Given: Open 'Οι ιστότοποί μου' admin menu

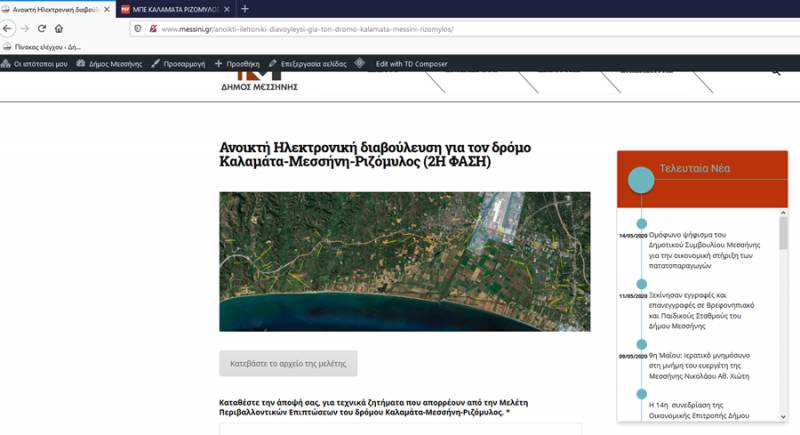Looking at the screenshot, I should click(35, 63).
